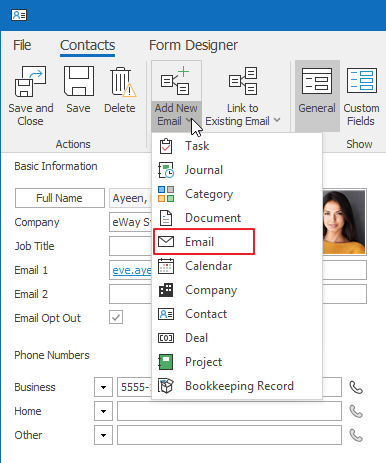Click the Email 2 input field
This screenshot has width=386, height=463.
tap(131, 294)
